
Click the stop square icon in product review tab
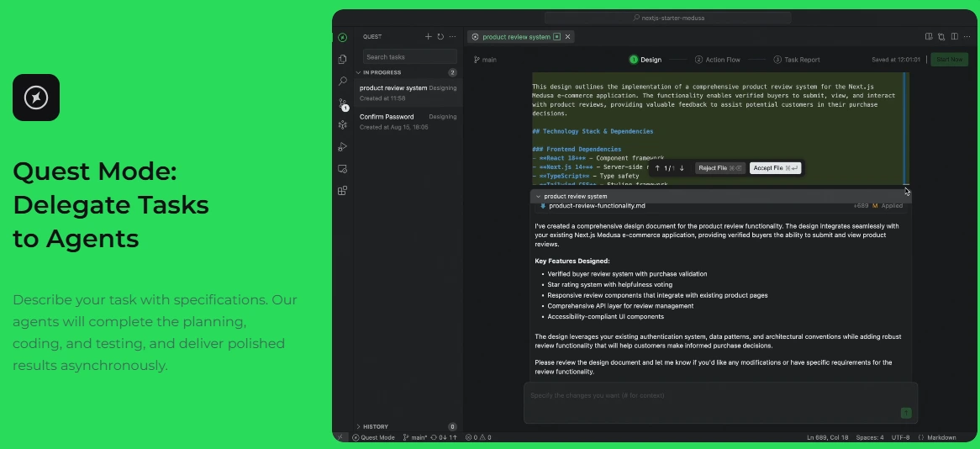(x=556, y=37)
